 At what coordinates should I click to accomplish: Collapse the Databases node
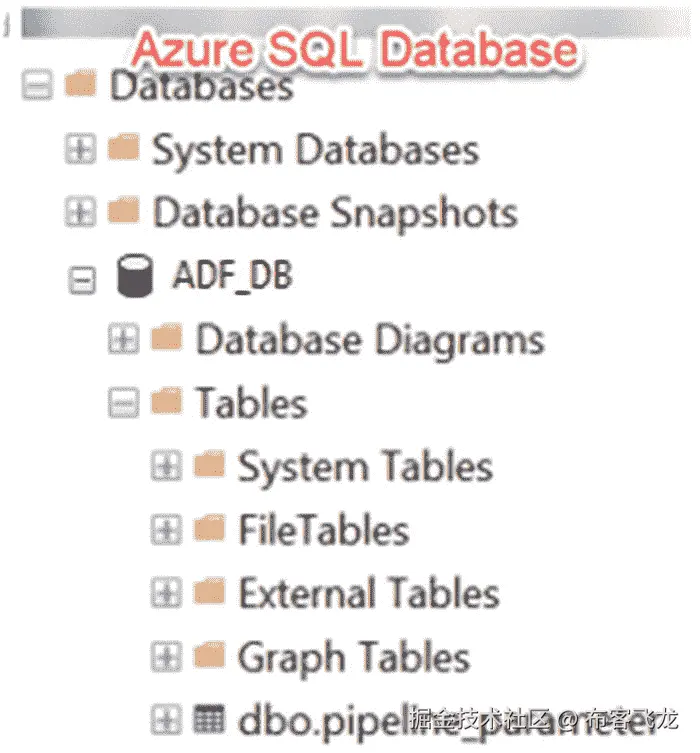click(x=35, y=87)
